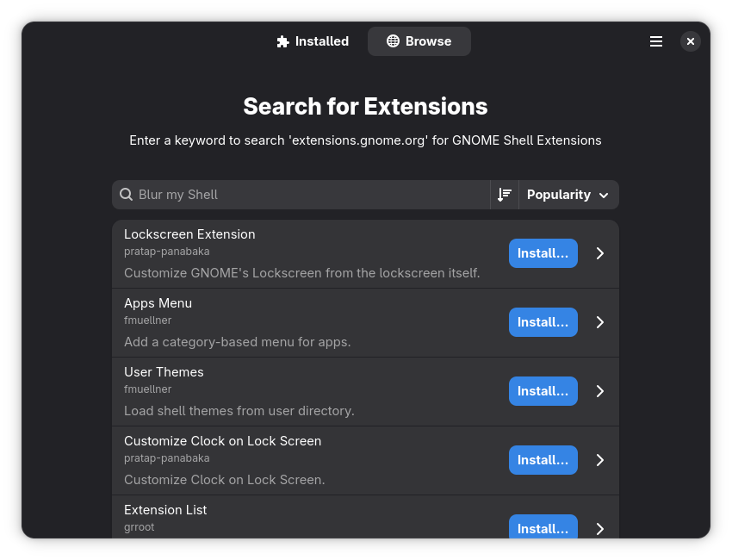Install the Lockscreen Extension
The image size is (732, 560).
click(543, 253)
